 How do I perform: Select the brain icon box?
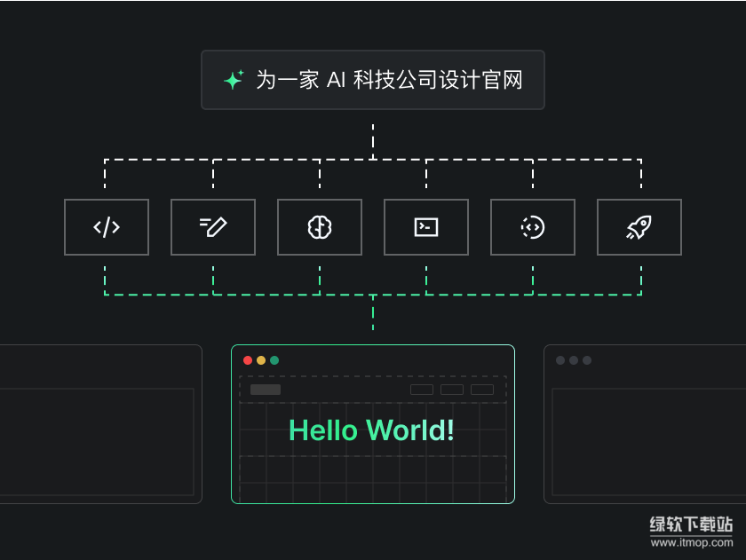[320, 227]
